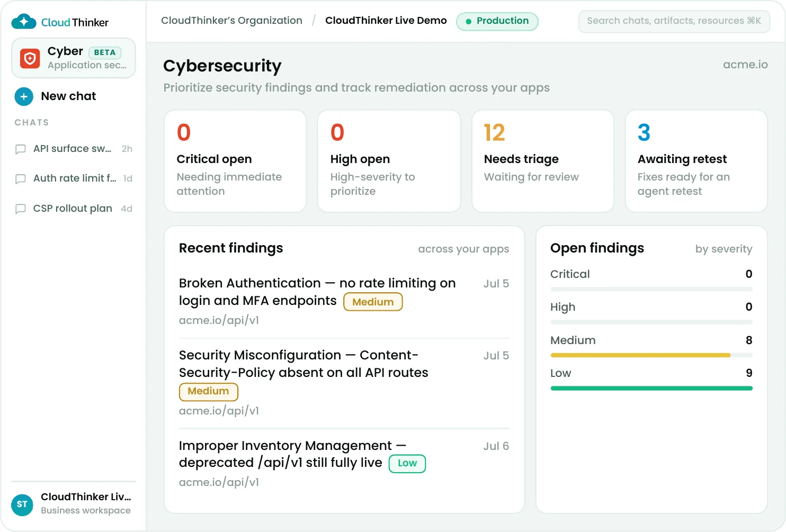Click the Critical severity progress bar

(x=651, y=290)
